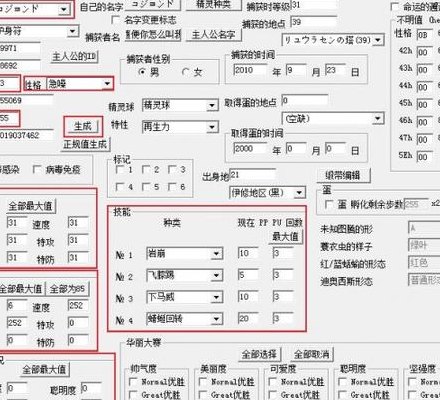Screen dimensions: 440x400
Task: Enable the 病毒免疫 checkbox
Action: click(37, 170)
